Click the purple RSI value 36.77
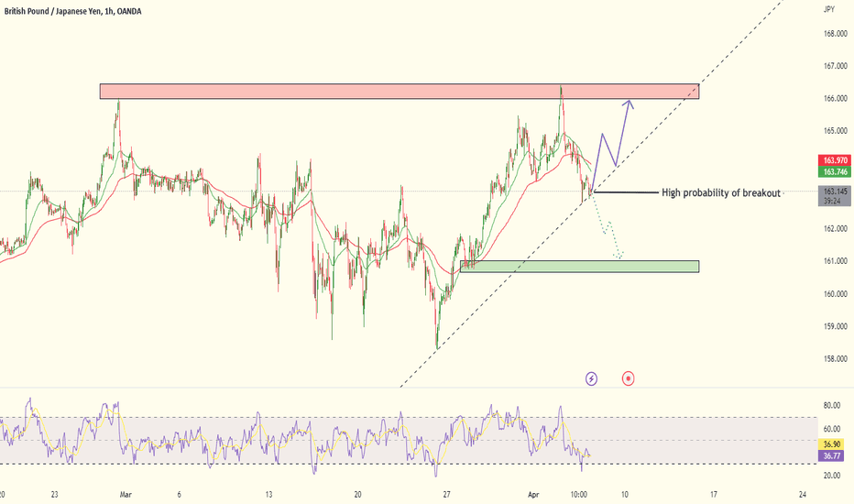 click(831, 456)
